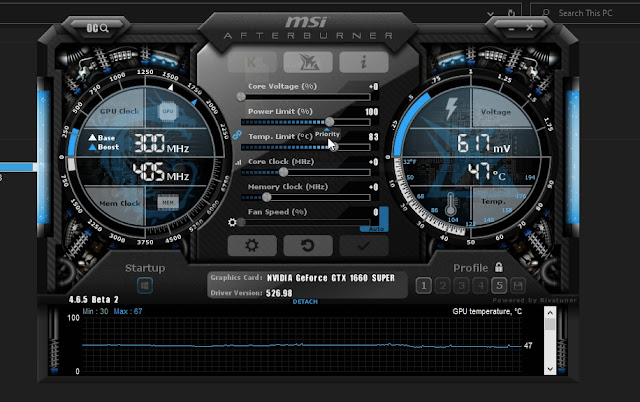Click the Core Voltage slider handle

tap(241, 97)
